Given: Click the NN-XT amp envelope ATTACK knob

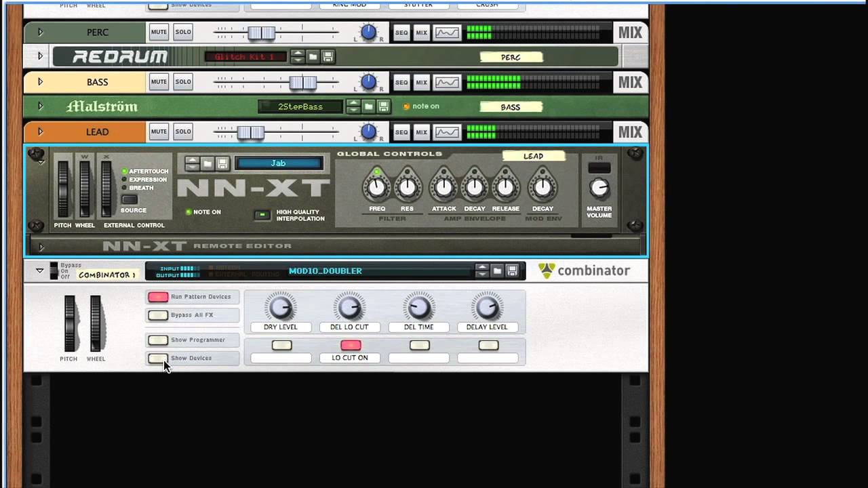Looking at the screenshot, I should (443, 186).
